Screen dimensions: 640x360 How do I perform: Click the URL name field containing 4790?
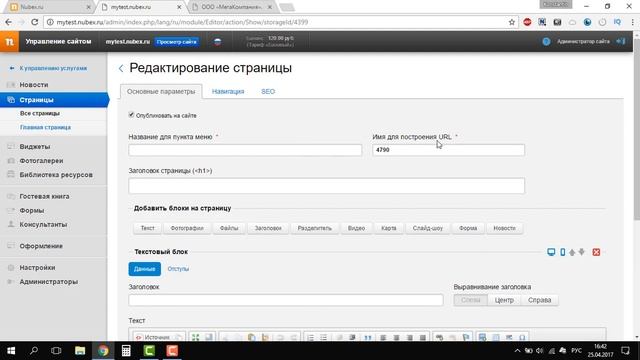448,150
